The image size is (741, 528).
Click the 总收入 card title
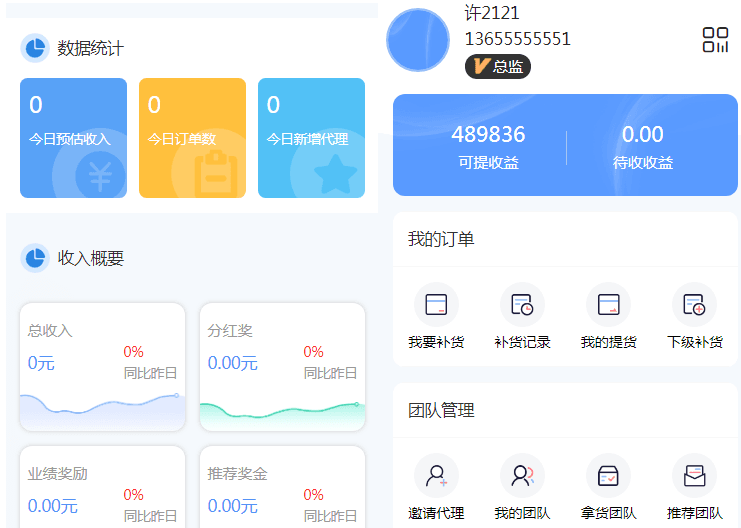(50, 330)
